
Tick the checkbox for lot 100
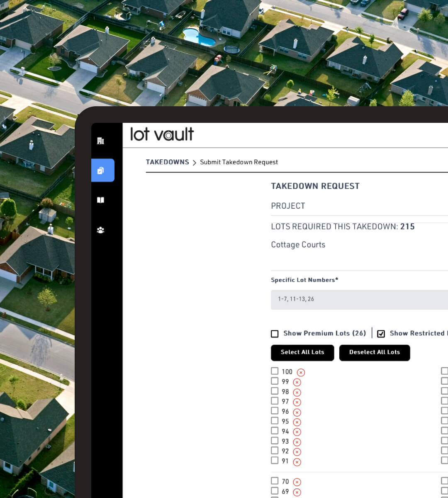point(275,371)
